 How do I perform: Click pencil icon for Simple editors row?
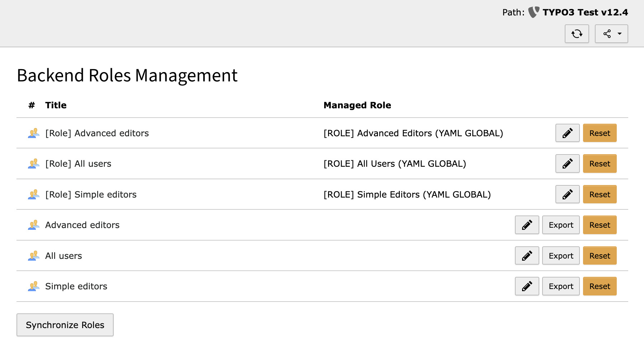point(527,286)
